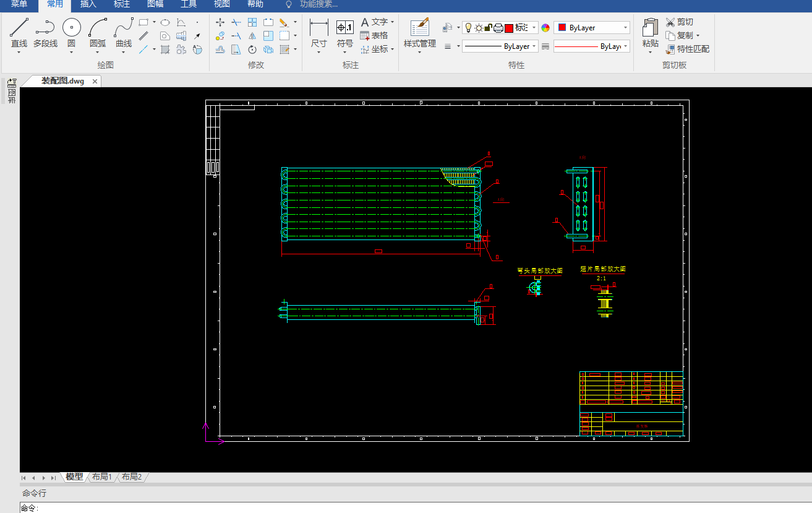Expand the ByLayer color dropdown
Screen dimensions: 812x513
625,28
